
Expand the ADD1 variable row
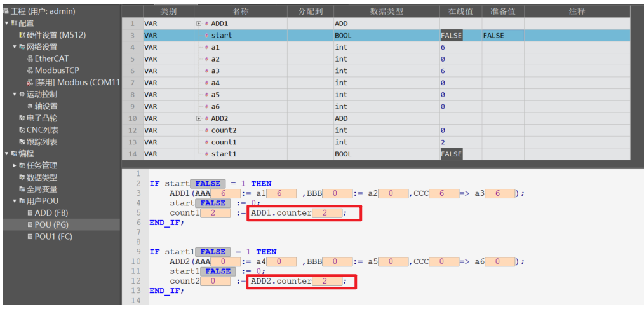tap(199, 24)
